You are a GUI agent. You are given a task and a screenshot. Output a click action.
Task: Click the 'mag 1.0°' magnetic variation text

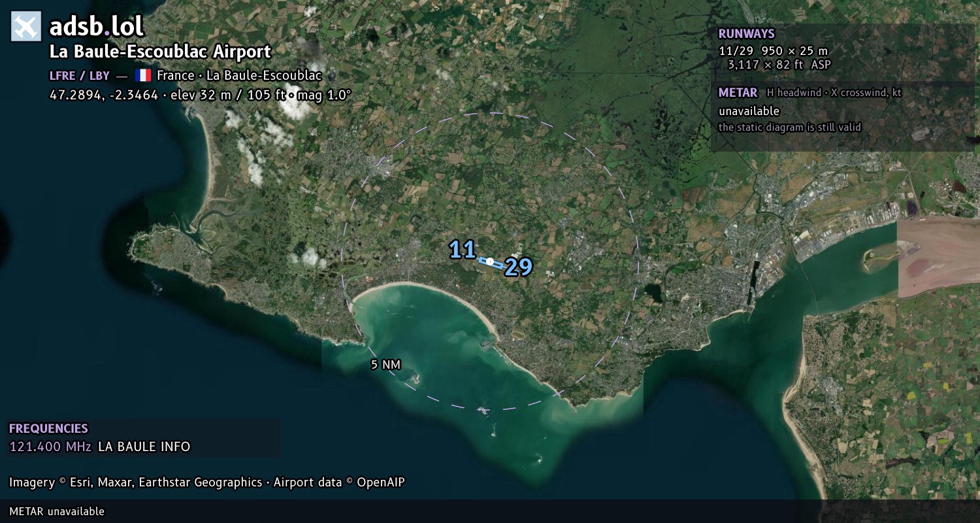pyautogui.click(x=324, y=95)
